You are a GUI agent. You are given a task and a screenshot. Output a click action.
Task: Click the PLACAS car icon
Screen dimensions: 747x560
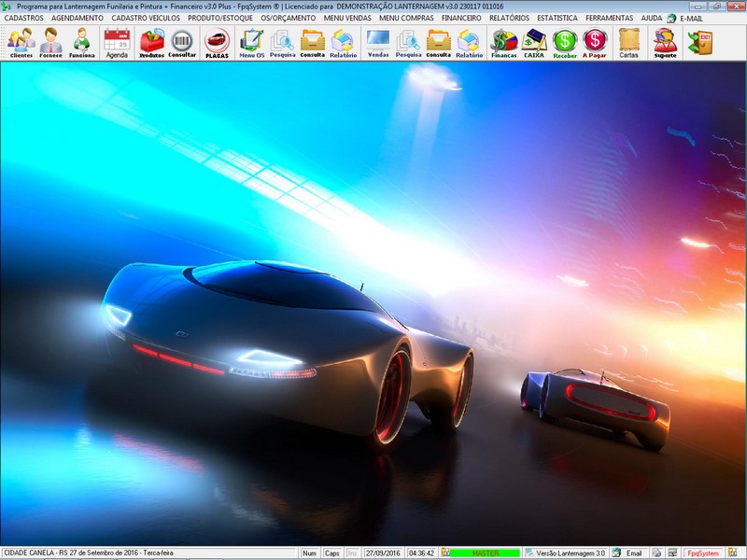pos(217,43)
